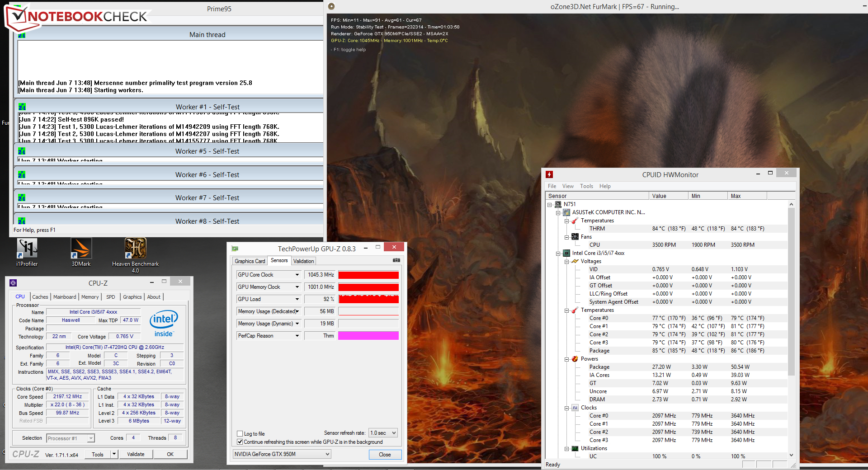Viewport: 868px width, 470px height.
Task: Click the Worker #1 window icon
Action: point(22,107)
